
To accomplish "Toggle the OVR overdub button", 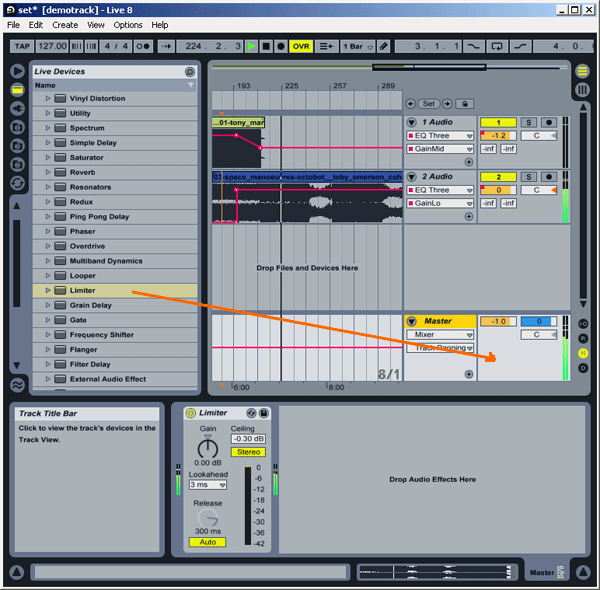I will 301,46.
